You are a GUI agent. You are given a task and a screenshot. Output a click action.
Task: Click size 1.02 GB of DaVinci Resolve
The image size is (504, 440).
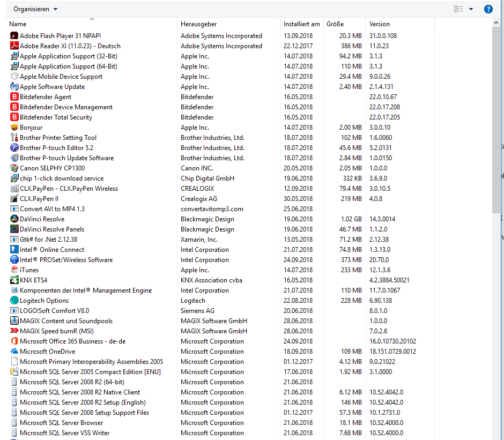(351, 219)
